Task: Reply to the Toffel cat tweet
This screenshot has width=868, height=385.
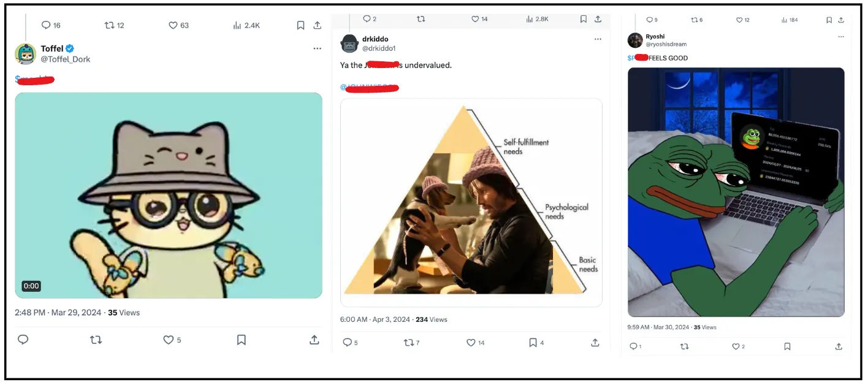Action: [x=23, y=340]
